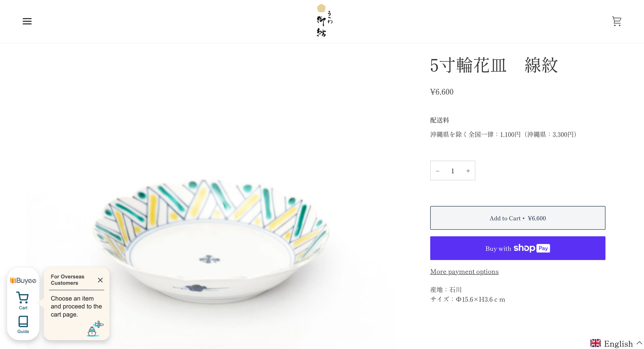This screenshot has width=644, height=349.
Task: Open the shopping cart icon in header
Action: coord(616,21)
